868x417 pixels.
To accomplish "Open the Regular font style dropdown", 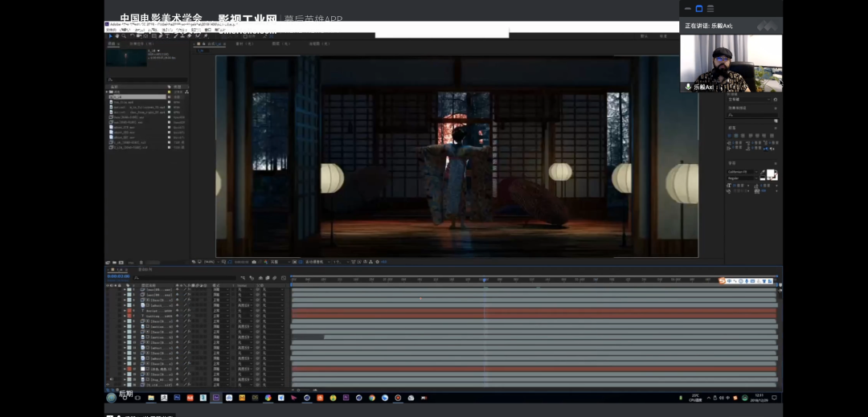I will pos(741,178).
